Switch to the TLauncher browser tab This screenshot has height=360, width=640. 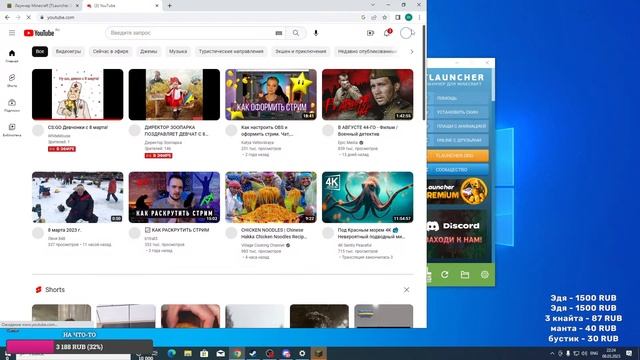pos(43,6)
